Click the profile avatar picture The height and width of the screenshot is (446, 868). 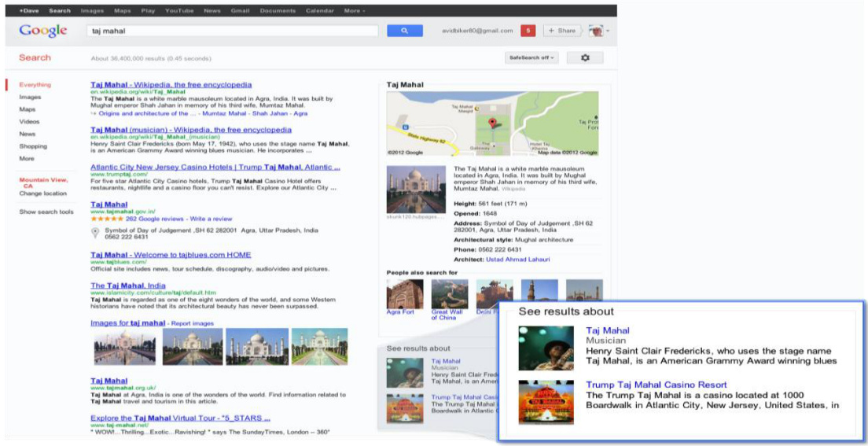tap(596, 31)
